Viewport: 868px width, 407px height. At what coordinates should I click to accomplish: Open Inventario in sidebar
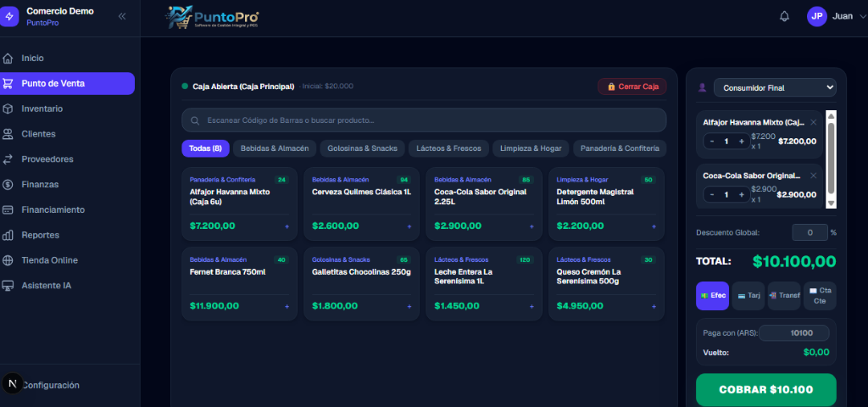(42, 109)
